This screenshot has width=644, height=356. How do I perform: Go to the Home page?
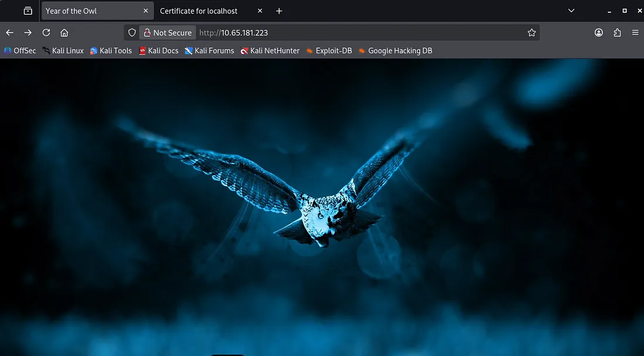[x=64, y=33]
